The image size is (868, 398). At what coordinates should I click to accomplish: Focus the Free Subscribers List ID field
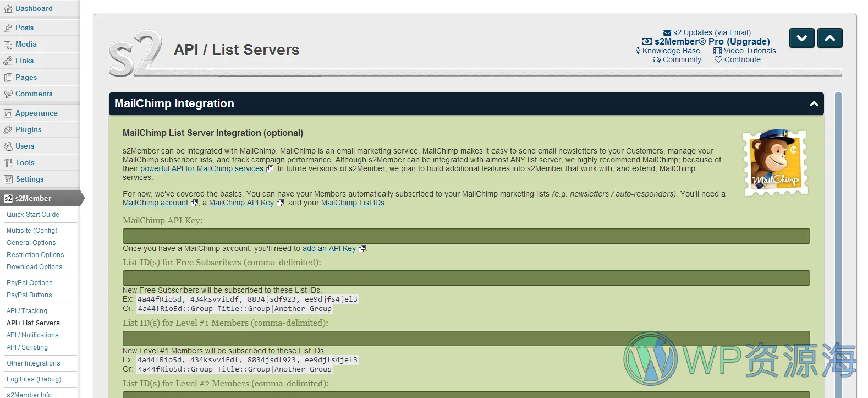point(466,278)
